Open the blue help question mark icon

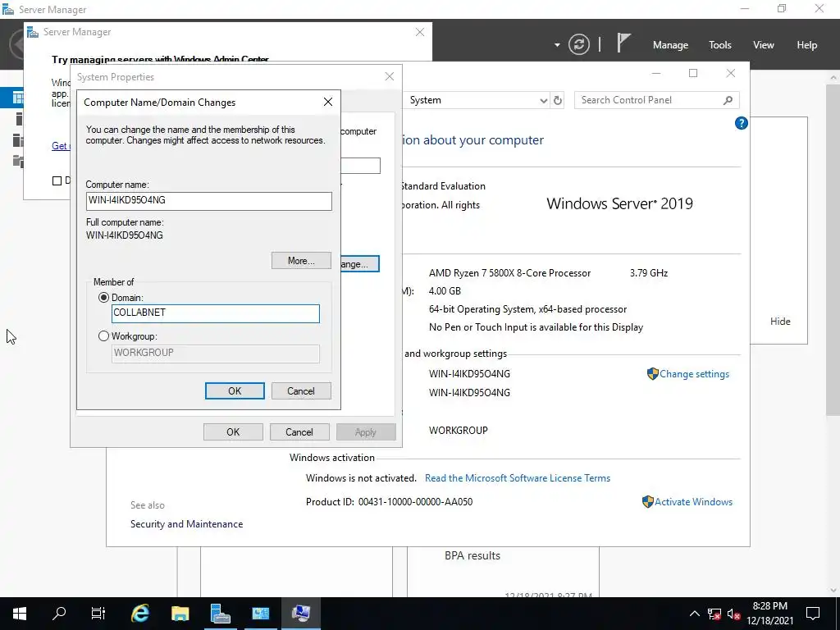click(741, 123)
